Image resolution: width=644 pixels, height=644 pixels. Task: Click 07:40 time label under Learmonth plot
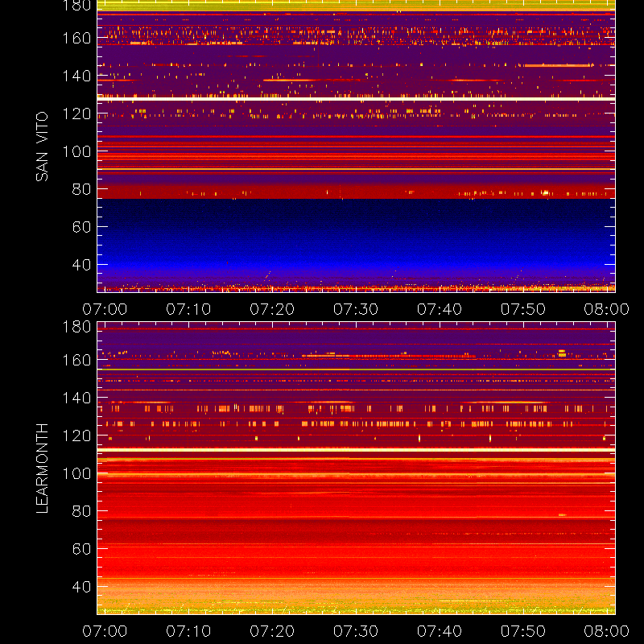(x=440, y=631)
